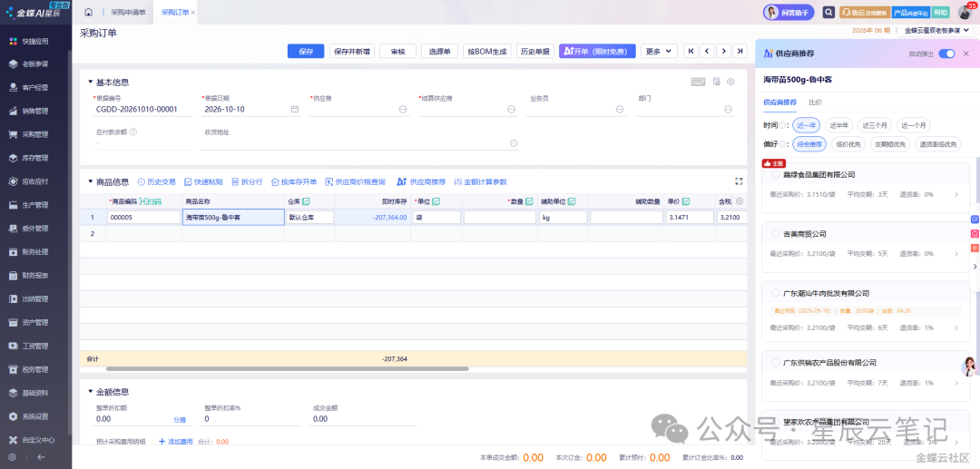Screen dimensions: 980x469
Task: Open the 金蝶云星辰老板参谋 account dropdown
Action: point(938,30)
